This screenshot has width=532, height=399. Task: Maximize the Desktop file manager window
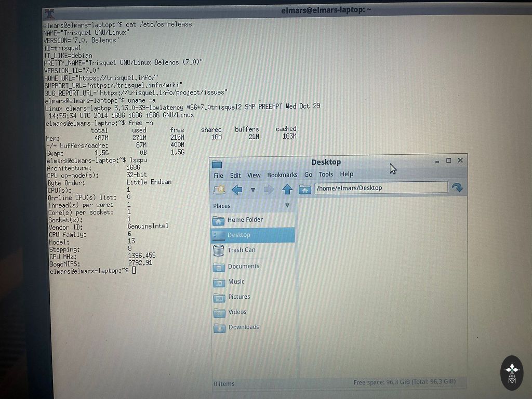(x=448, y=161)
